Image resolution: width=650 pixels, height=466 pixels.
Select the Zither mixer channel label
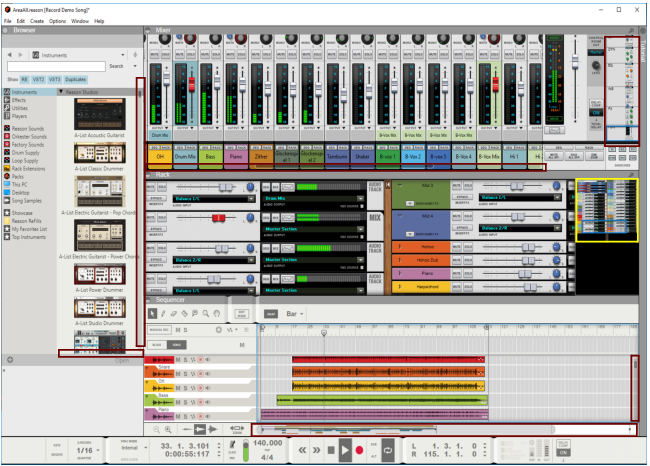pos(261,157)
